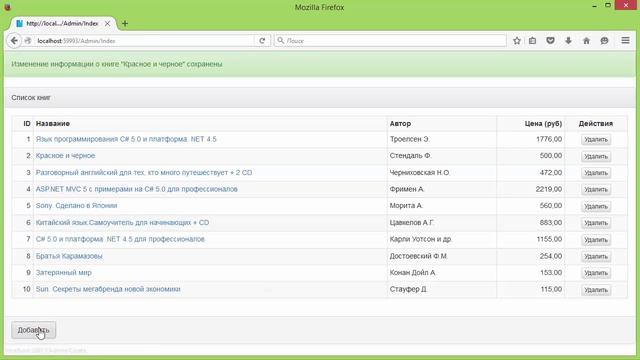Bookmark this page with the star icon

(x=517, y=41)
